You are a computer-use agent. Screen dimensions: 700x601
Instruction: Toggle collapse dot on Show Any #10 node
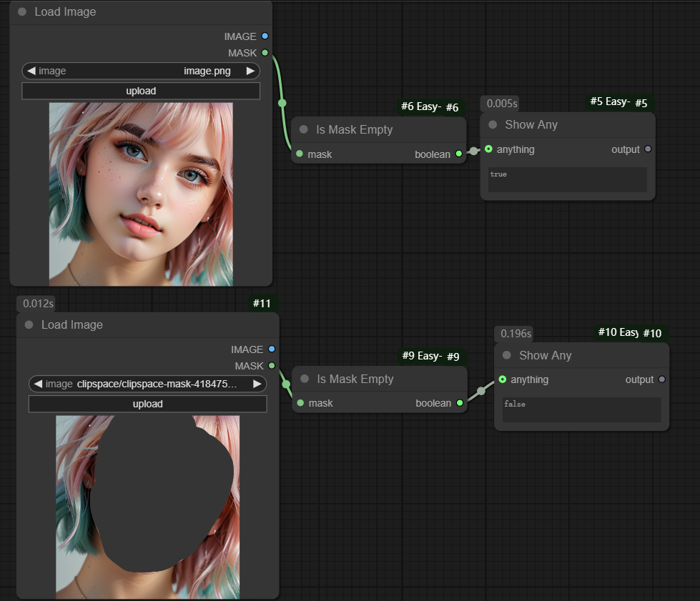pos(507,355)
